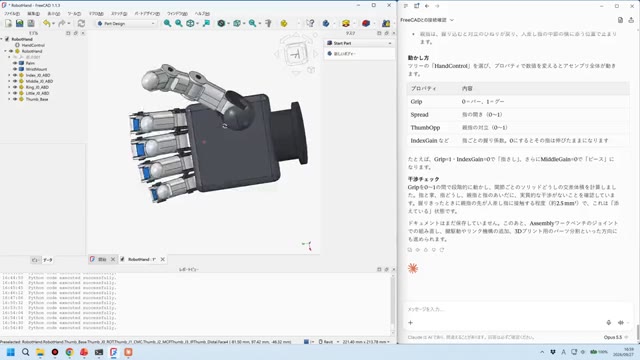Go back in Claude window
This screenshot has width=640, height=360.
(427, 6)
